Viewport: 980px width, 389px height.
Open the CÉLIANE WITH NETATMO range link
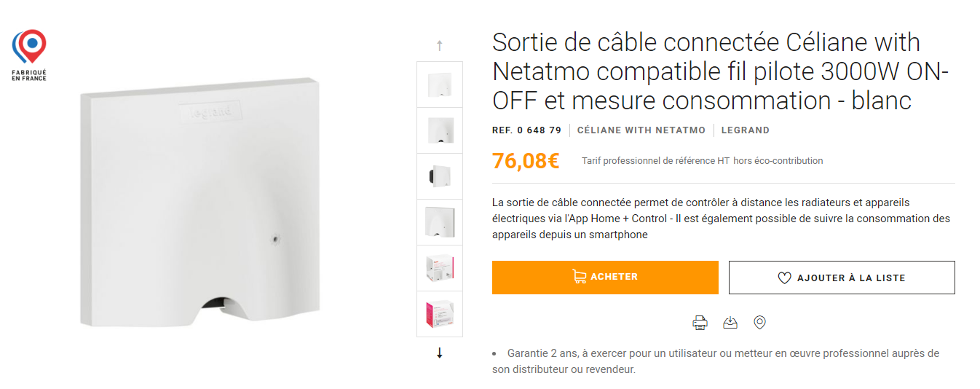(x=641, y=130)
